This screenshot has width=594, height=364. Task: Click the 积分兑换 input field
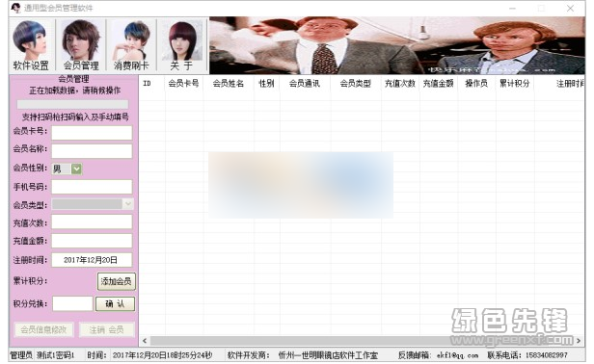click(72, 303)
